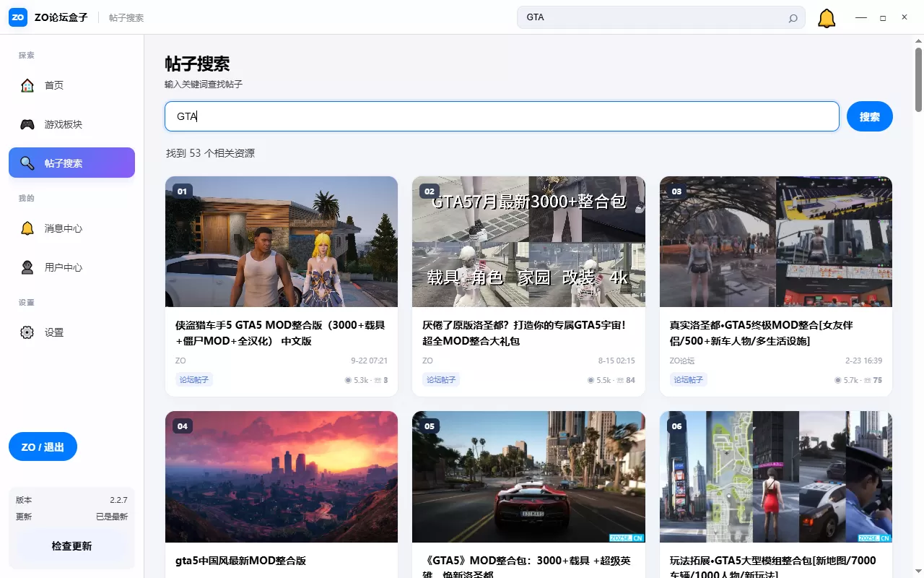Click the magnifier icon in top search box
Screen dimensions: 924x578
point(793,18)
